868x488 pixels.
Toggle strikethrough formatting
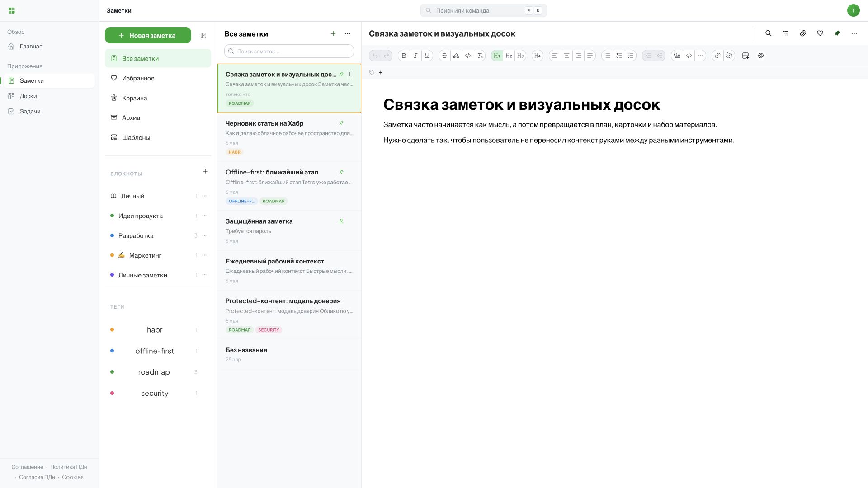[x=444, y=56]
